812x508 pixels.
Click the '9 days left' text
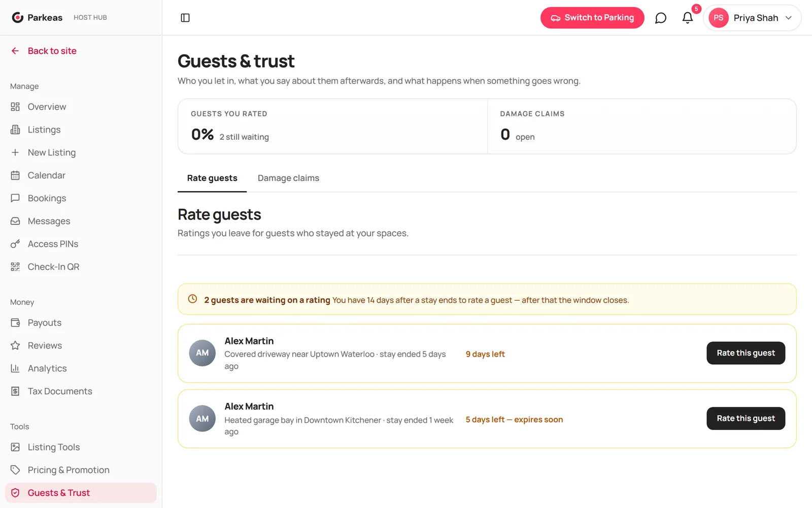(x=485, y=354)
